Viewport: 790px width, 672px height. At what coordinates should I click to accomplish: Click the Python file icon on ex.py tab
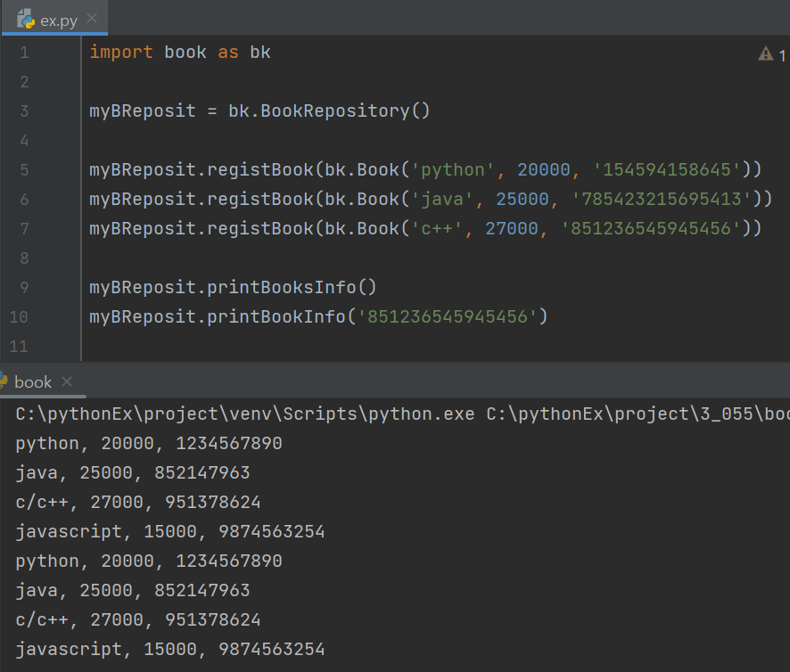coord(26,19)
